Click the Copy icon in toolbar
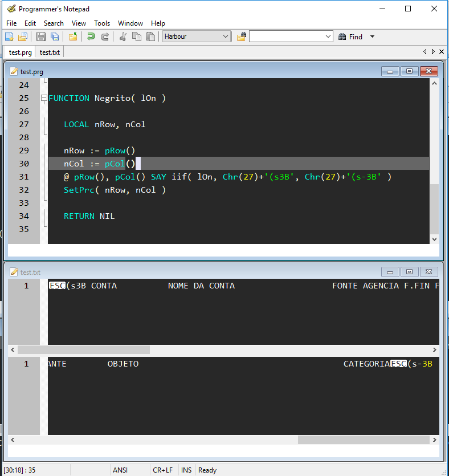 (137, 36)
